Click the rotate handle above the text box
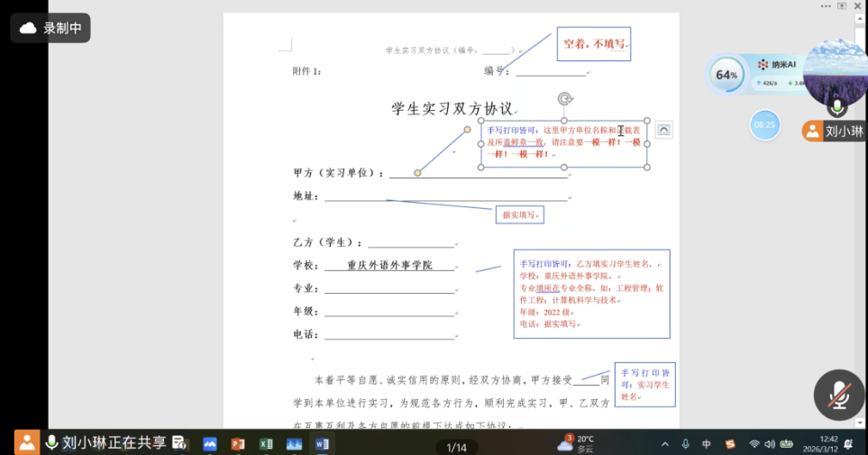The height and width of the screenshot is (455, 868). (564, 99)
